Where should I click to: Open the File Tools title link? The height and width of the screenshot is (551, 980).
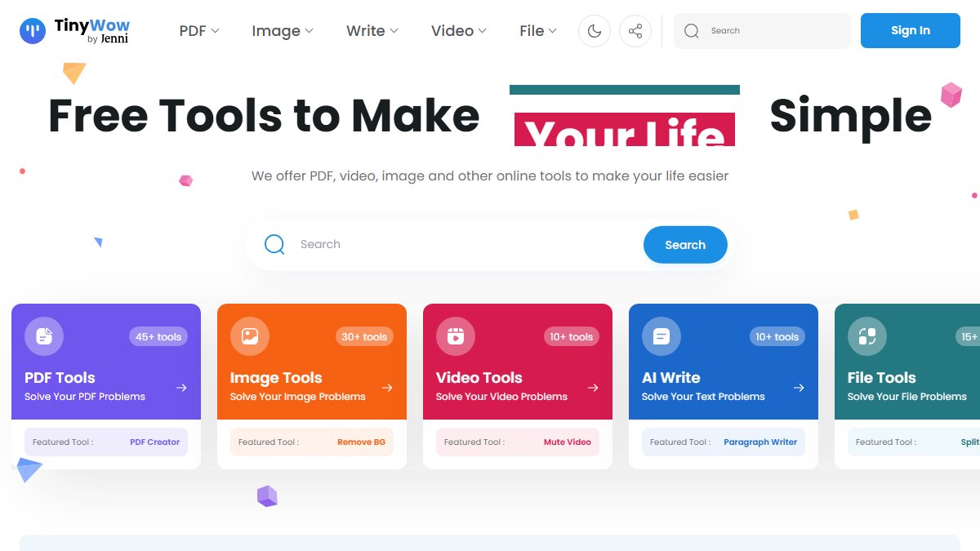[x=882, y=378]
